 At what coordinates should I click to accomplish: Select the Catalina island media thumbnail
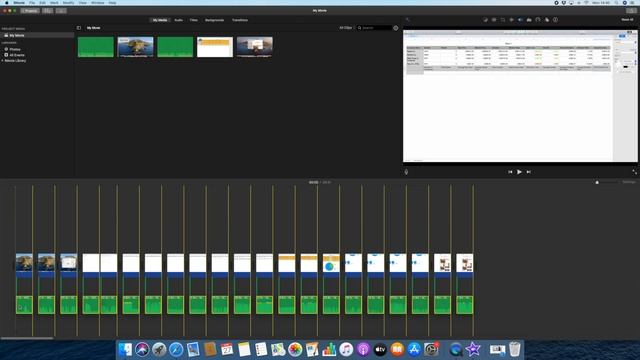(x=136, y=47)
